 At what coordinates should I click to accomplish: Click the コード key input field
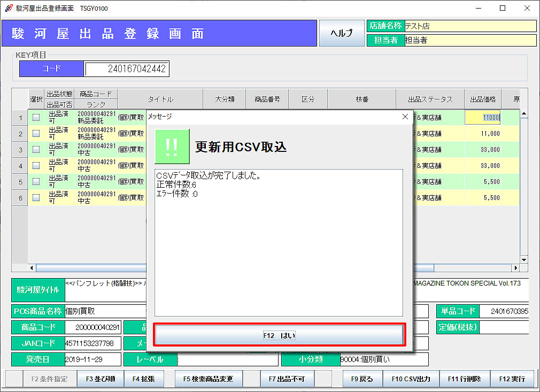tap(127, 69)
